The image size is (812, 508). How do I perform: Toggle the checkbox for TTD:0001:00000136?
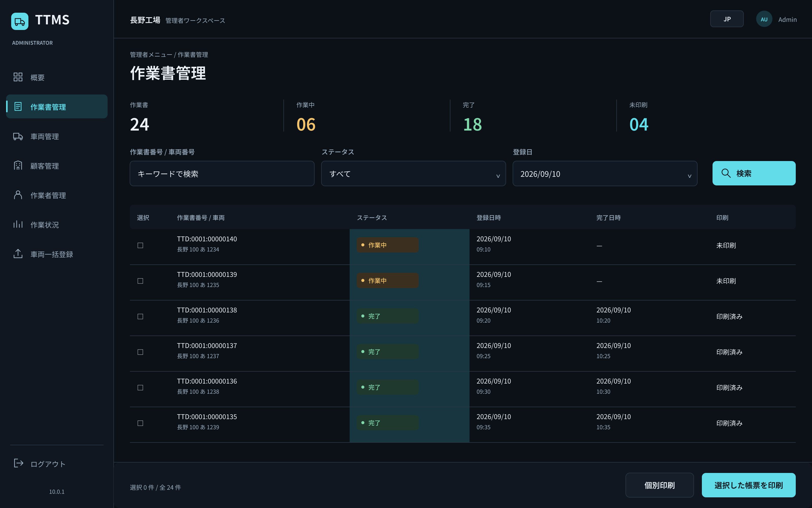(140, 388)
